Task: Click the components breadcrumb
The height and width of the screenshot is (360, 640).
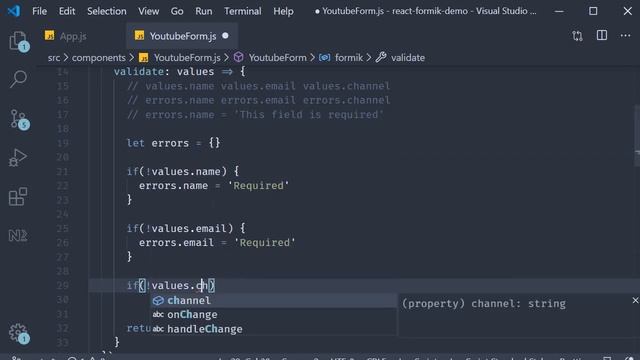Action: click(98, 58)
